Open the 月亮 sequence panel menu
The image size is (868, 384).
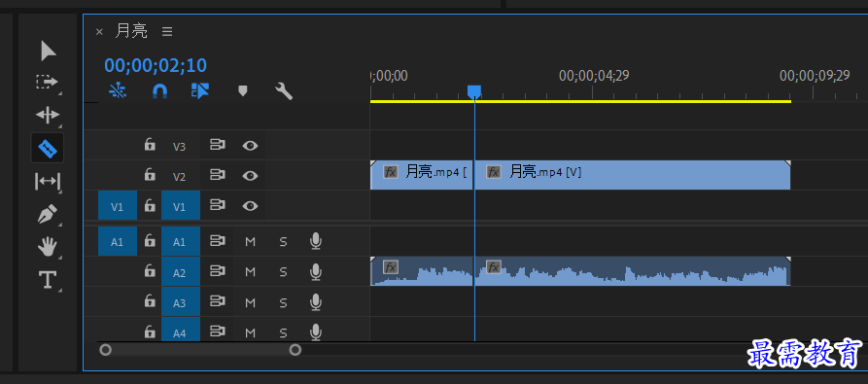pyautogui.click(x=167, y=31)
